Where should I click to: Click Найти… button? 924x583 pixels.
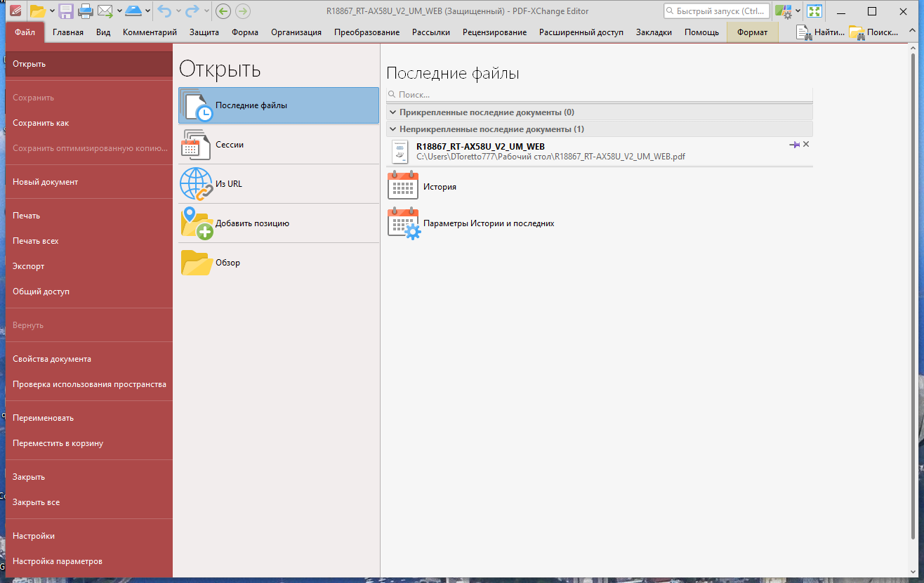point(820,32)
